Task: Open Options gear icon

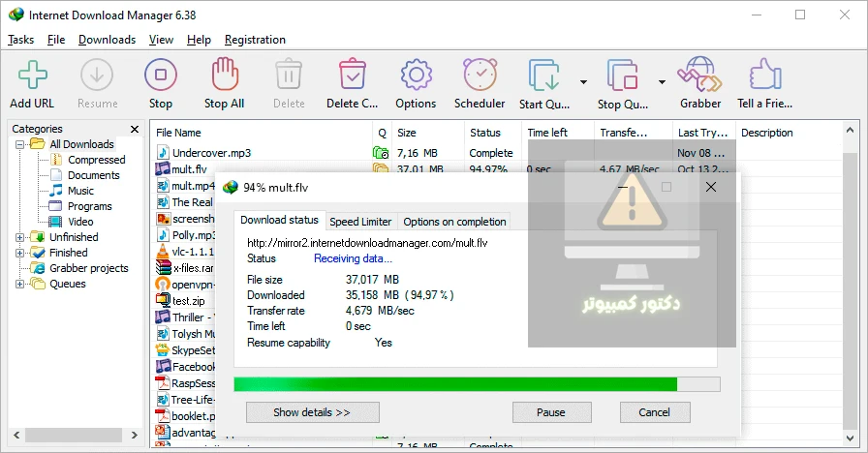Action: (416, 75)
